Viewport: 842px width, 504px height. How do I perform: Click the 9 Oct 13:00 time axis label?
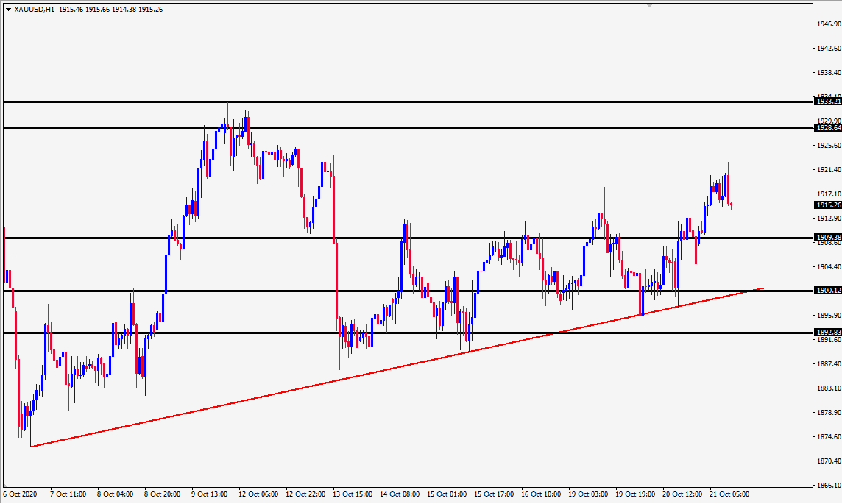[210, 494]
